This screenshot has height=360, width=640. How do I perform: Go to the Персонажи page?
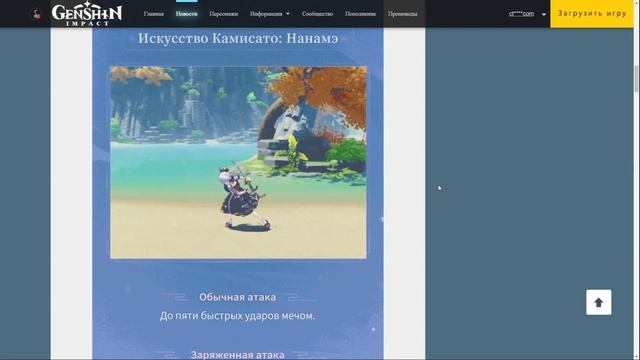[223, 14]
